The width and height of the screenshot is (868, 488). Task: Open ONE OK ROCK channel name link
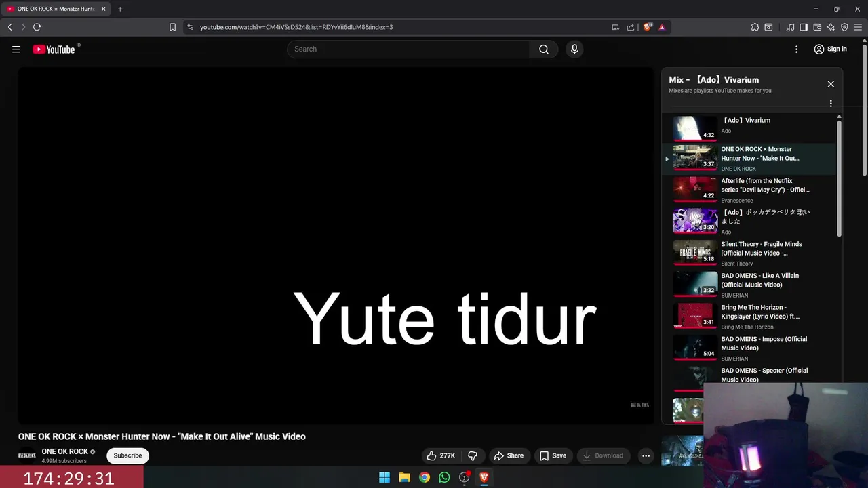click(x=65, y=451)
